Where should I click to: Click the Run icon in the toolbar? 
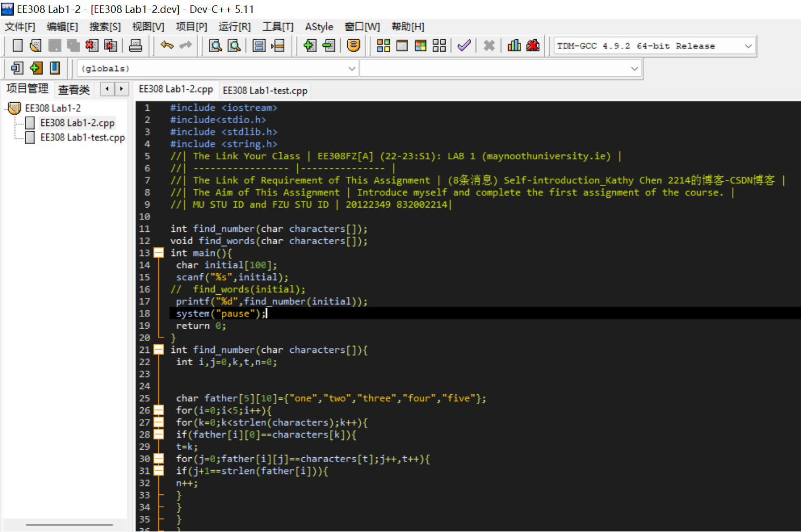(x=402, y=46)
